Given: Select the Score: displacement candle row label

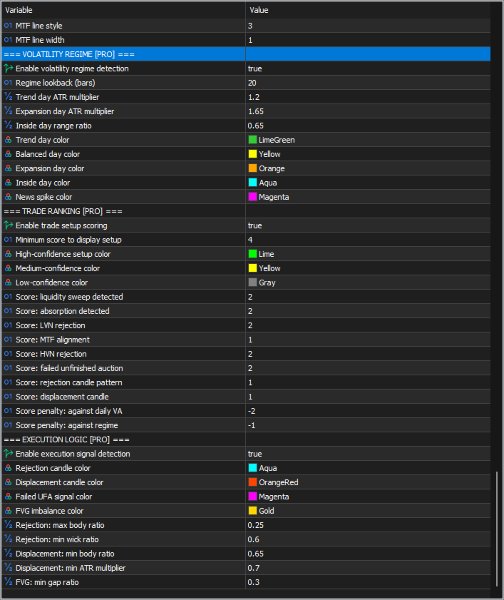Looking at the screenshot, I should coord(62,396).
